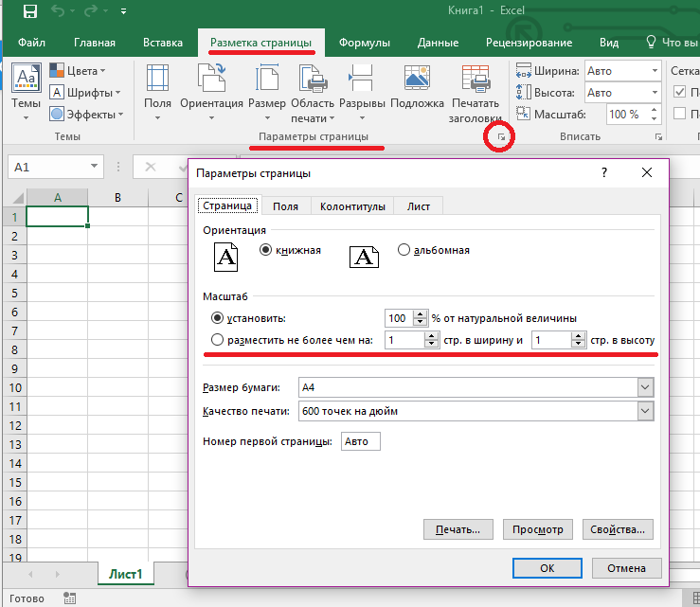
Task: Click the Подложка background image button
Action: coord(417,87)
